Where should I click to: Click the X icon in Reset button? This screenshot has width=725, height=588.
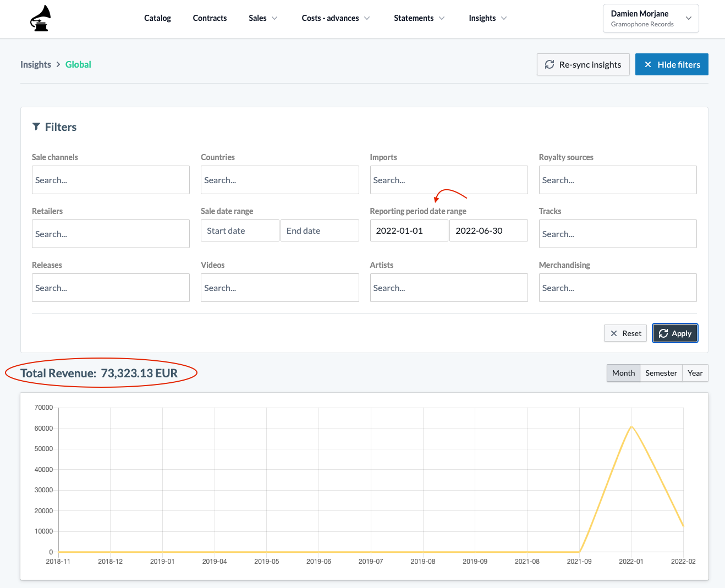(x=614, y=333)
